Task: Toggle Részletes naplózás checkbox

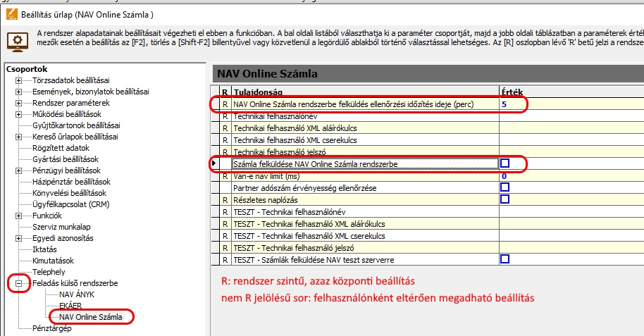Action: [504, 199]
